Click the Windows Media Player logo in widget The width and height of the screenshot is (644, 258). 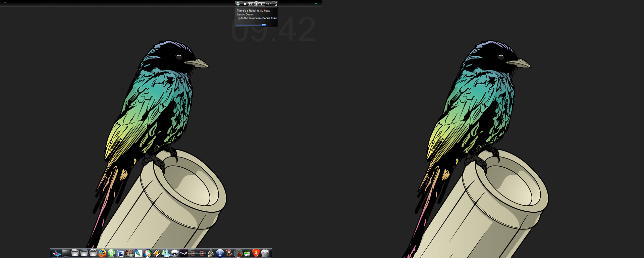238,4
